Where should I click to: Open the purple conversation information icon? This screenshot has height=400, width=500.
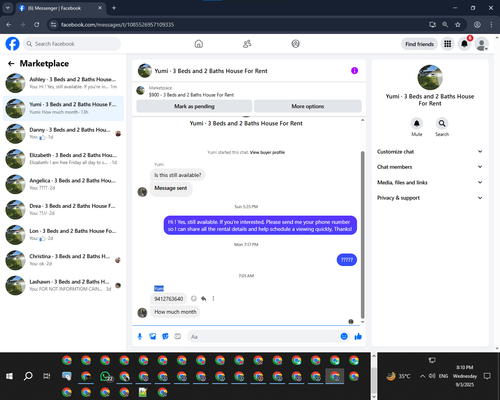point(354,71)
